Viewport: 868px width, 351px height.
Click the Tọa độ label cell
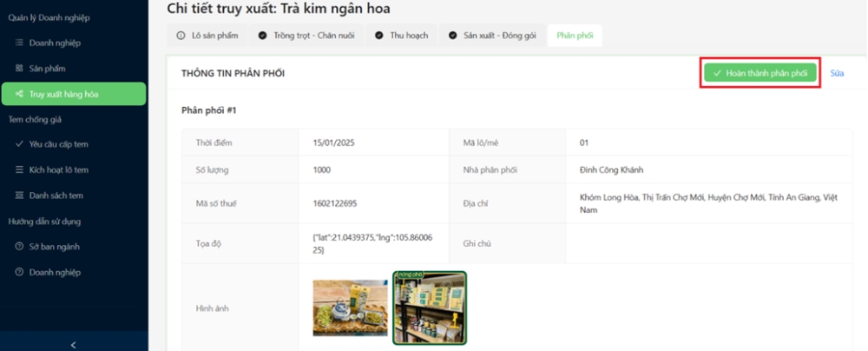[x=240, y=243]
